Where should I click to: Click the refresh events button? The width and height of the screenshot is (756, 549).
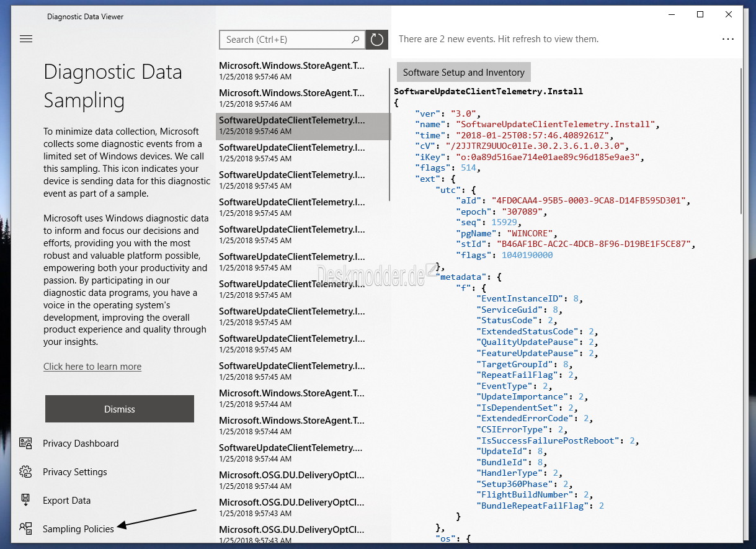pos(377,40)
